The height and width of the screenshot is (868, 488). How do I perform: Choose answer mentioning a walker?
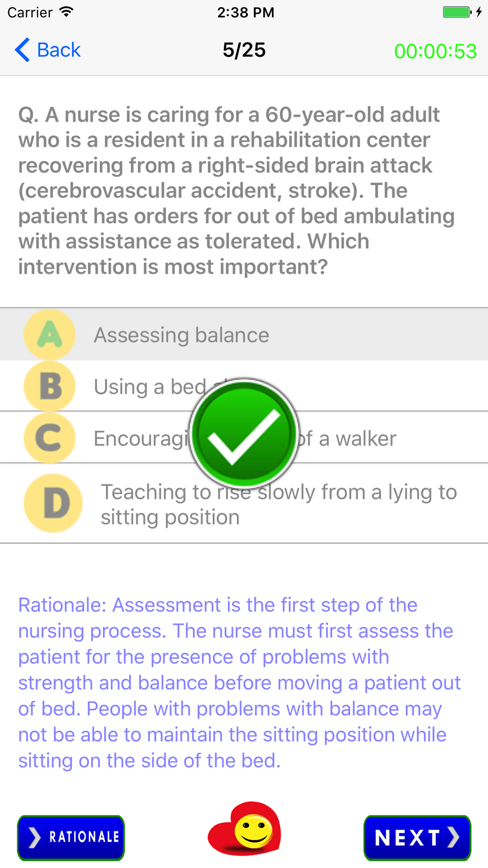244,438
